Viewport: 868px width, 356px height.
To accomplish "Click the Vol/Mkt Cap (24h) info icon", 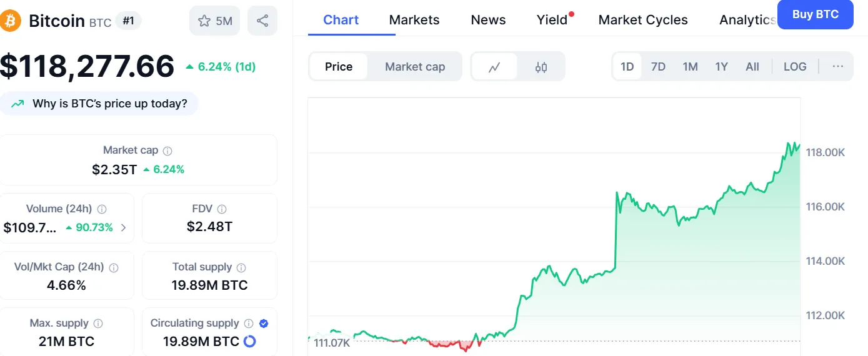I will (114, 267).
